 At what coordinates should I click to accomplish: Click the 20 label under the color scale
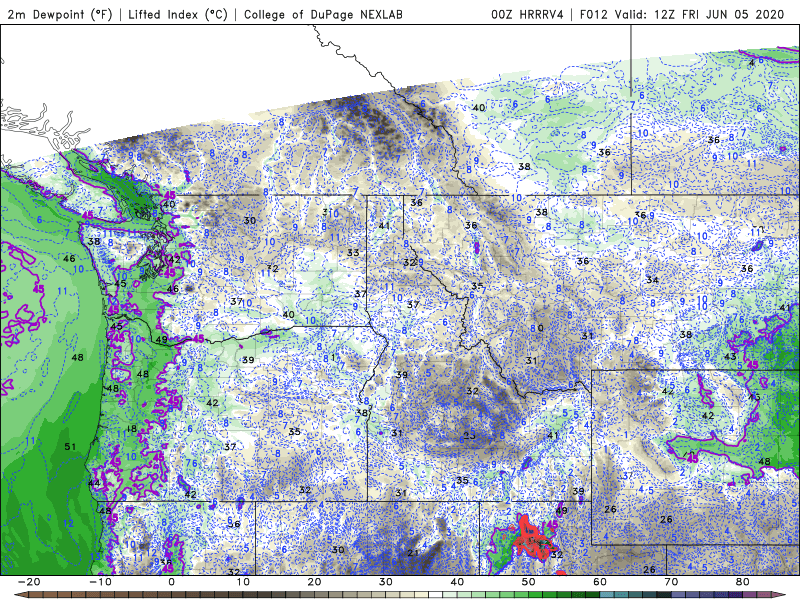pyautogui.click(x=314, y=582)
